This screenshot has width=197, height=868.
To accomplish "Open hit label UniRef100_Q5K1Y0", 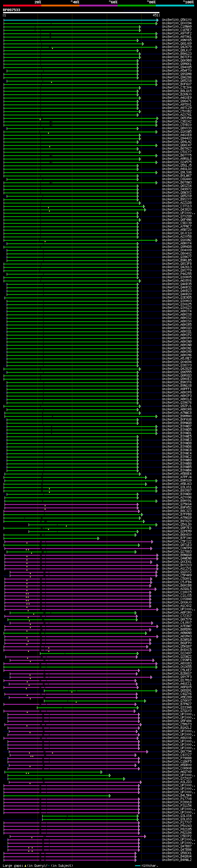I will (x=176, y=20).
